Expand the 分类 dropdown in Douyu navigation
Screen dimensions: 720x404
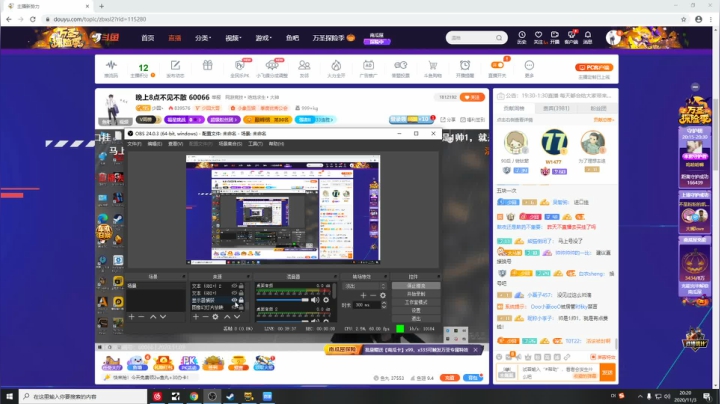pyautogui.click(x=203, y=38)
